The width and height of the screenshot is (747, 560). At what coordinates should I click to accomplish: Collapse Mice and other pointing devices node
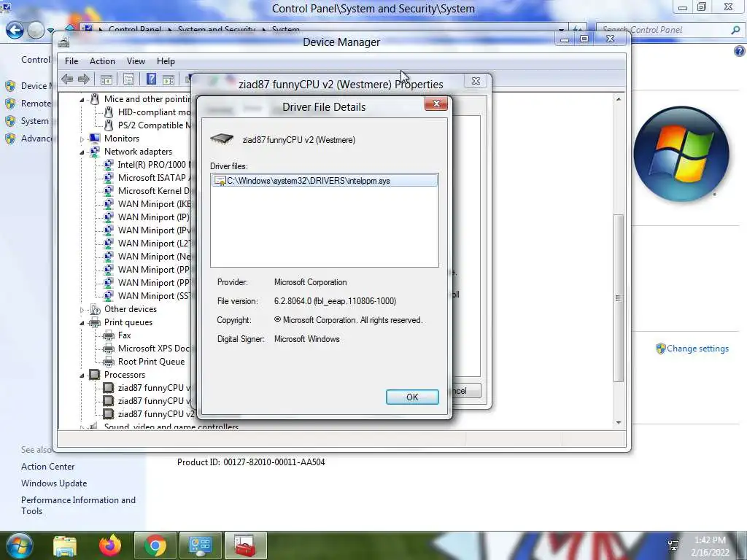coord(82,99)
